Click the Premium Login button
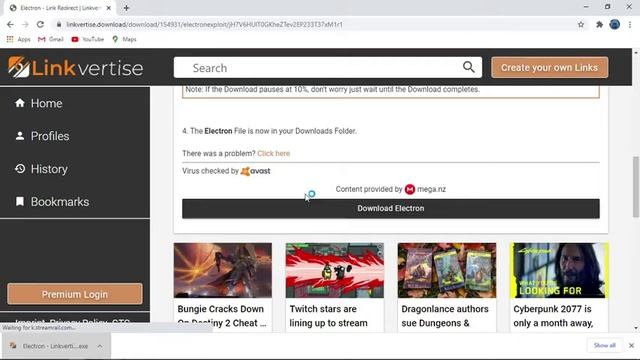The width and height of the screenshot is (640, 360). point(75,294)
